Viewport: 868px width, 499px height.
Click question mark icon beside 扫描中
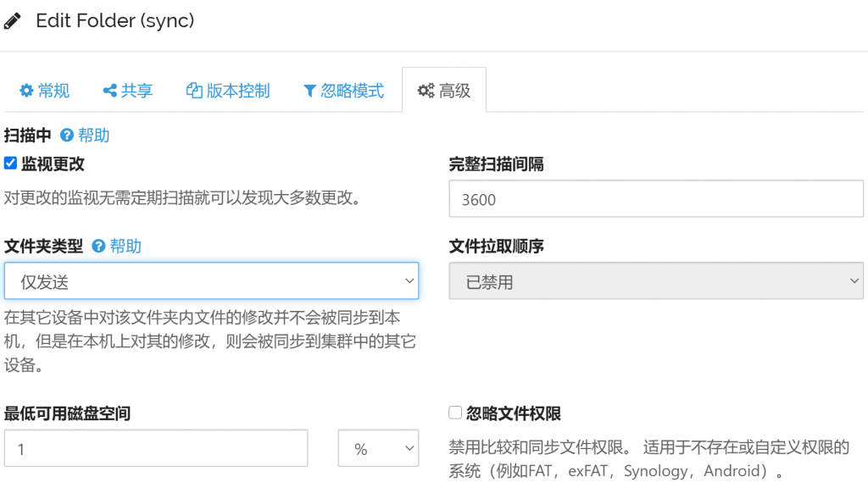(x=67, y=135)
